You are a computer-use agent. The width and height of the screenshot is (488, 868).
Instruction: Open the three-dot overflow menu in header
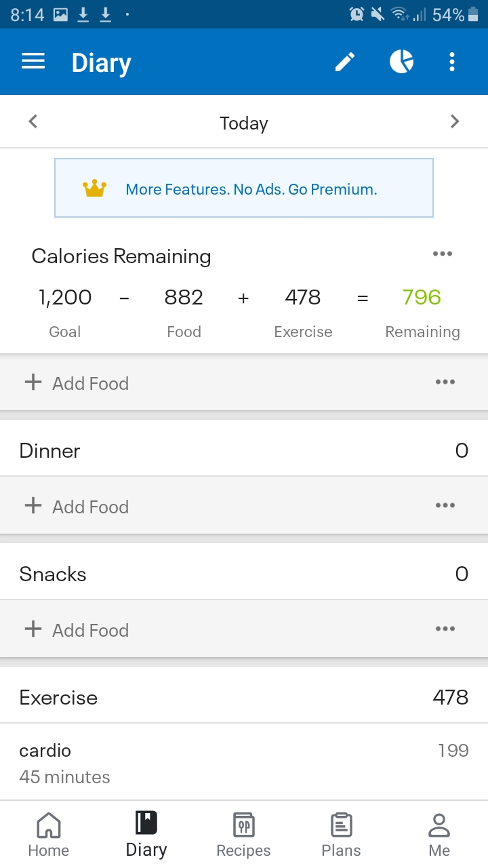tap(452, 62)
